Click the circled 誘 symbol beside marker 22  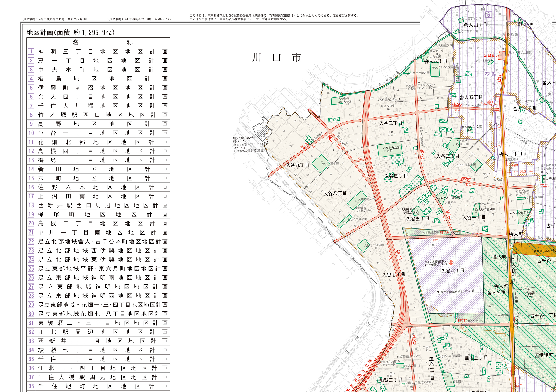(493, 75)
